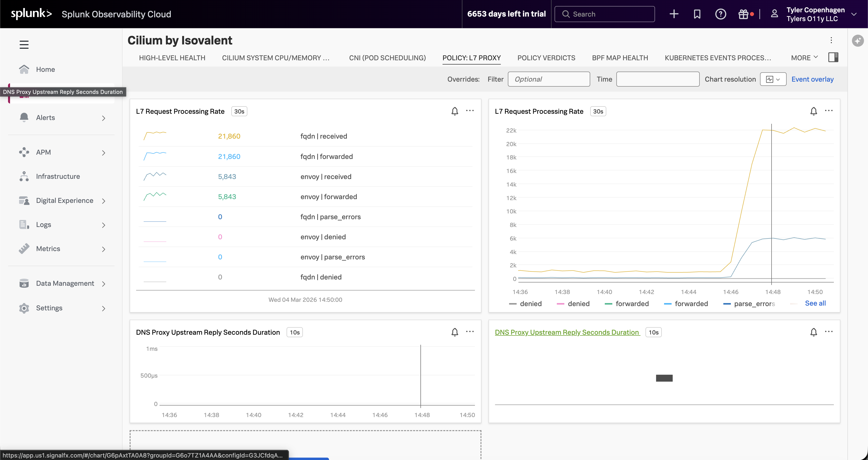Open three-dot menu on right L7 chart
This screenshot has height=460, width=868.
coord(829,111)
